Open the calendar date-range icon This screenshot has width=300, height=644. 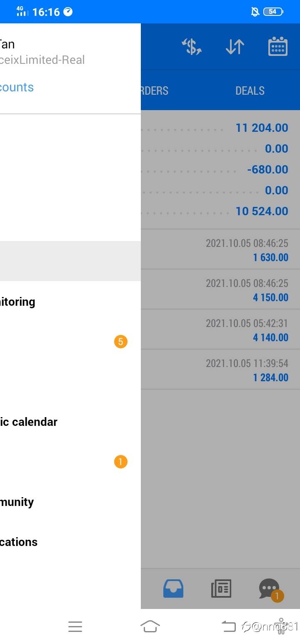[277, 47]
